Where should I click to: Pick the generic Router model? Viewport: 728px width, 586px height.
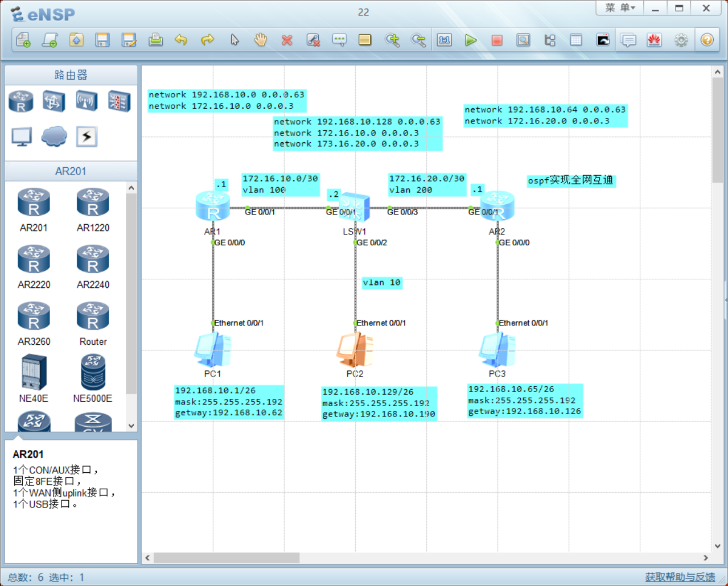coord(93,323)
